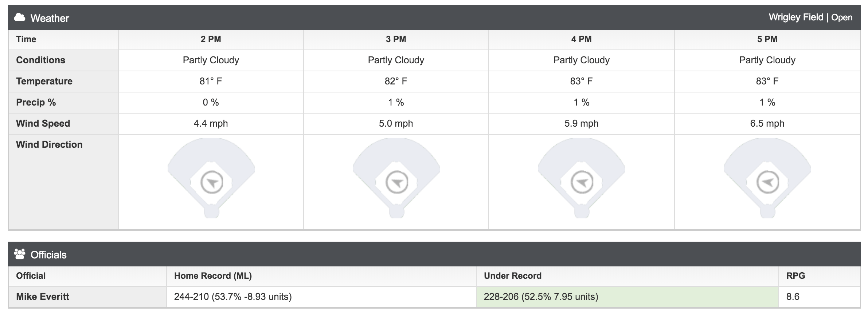The width and height of the screenshot is (868, 321).
Task: Open the Wrigley Field | Open label
Action: coord(810,17)
